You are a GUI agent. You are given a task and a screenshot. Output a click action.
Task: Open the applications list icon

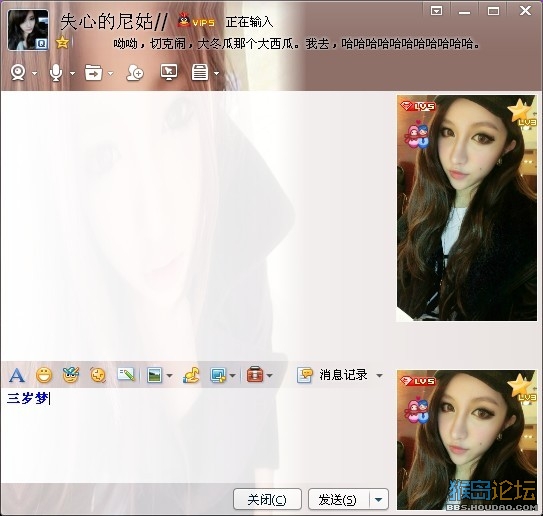(200, 73)
